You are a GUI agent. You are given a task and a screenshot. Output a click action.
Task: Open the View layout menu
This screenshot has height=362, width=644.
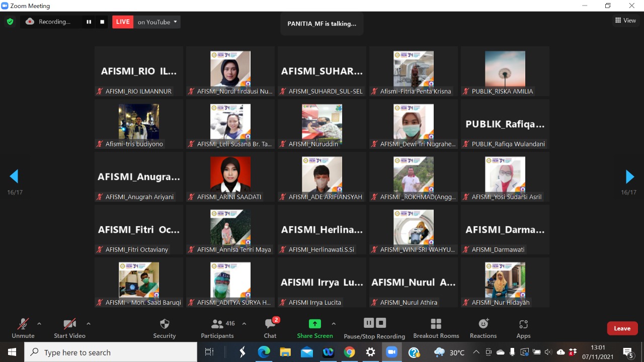tap(625, 21)
